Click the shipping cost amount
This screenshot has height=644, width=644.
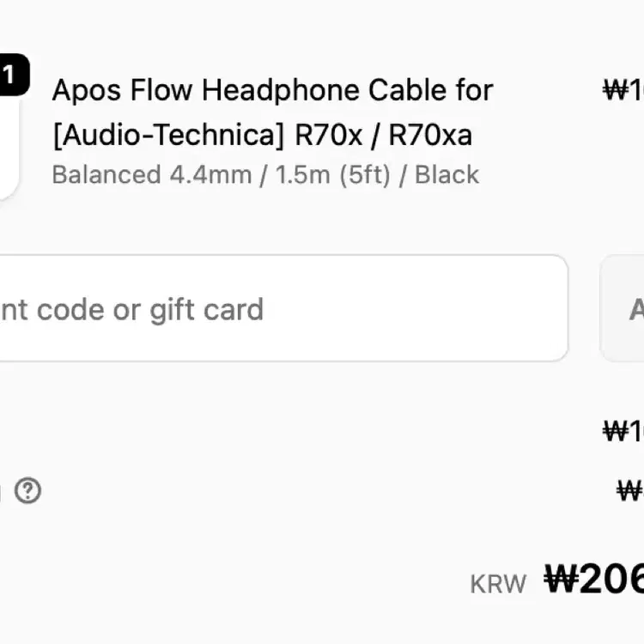(630, 491)
